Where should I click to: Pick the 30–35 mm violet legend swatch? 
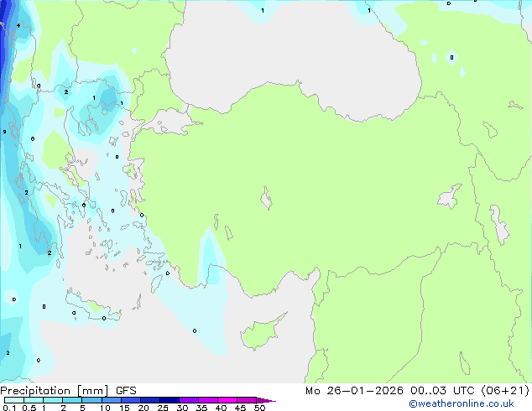[x=188, y=400]
